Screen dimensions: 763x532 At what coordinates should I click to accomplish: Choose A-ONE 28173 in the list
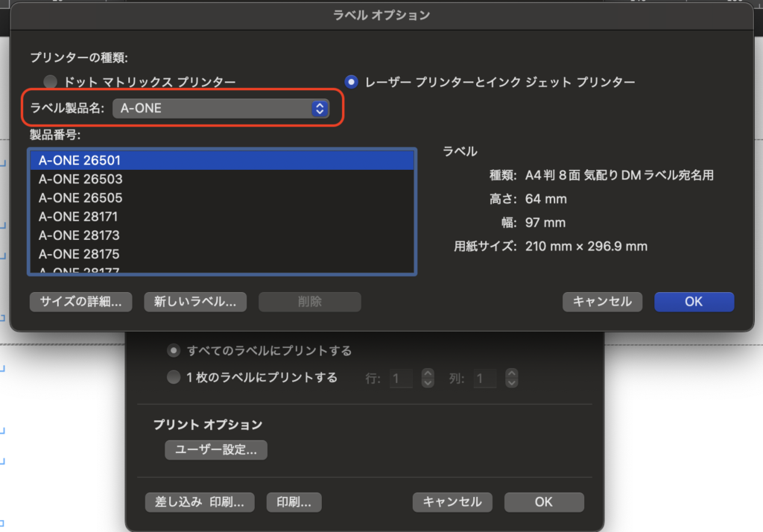[79, 235]
